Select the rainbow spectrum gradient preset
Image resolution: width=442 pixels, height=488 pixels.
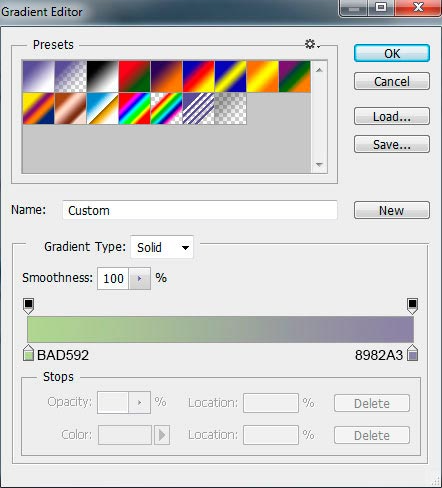click(x=134, y=108)
